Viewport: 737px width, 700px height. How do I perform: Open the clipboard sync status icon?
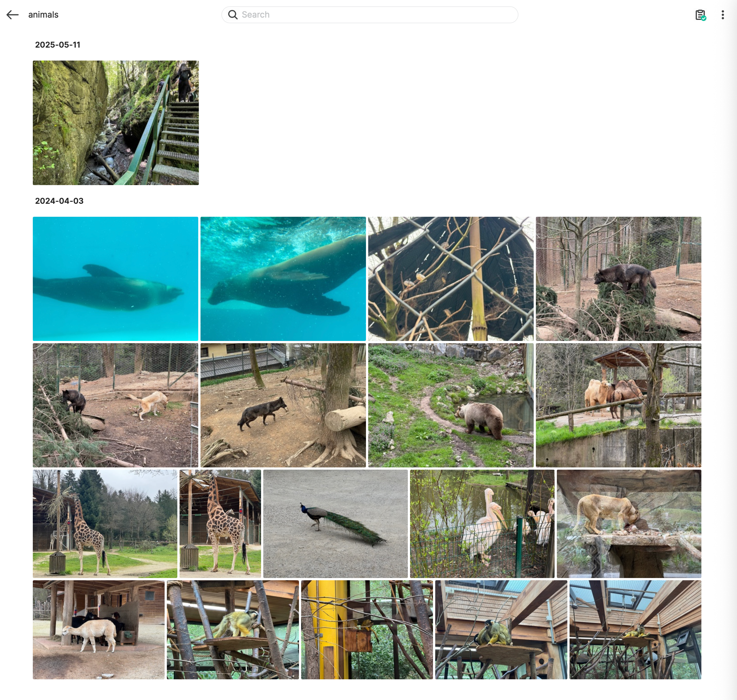[700, 15]
